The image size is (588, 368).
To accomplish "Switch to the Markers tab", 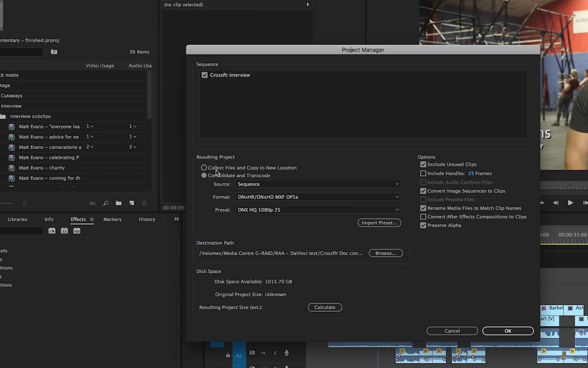I will tap(112, 219).
